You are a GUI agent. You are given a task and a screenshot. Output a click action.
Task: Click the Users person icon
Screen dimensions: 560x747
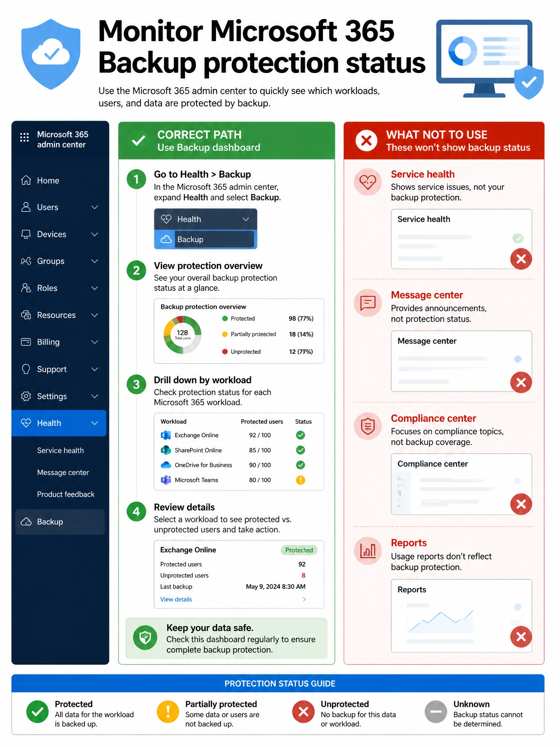point(26,207)
